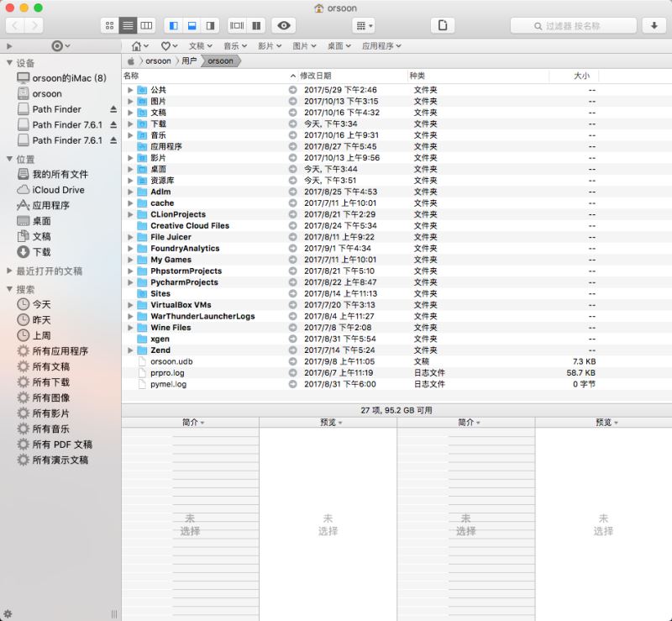Toggle dual browser horizontal split icon
Viewport: 672px width, 621px height.
[x=237, y=26]
